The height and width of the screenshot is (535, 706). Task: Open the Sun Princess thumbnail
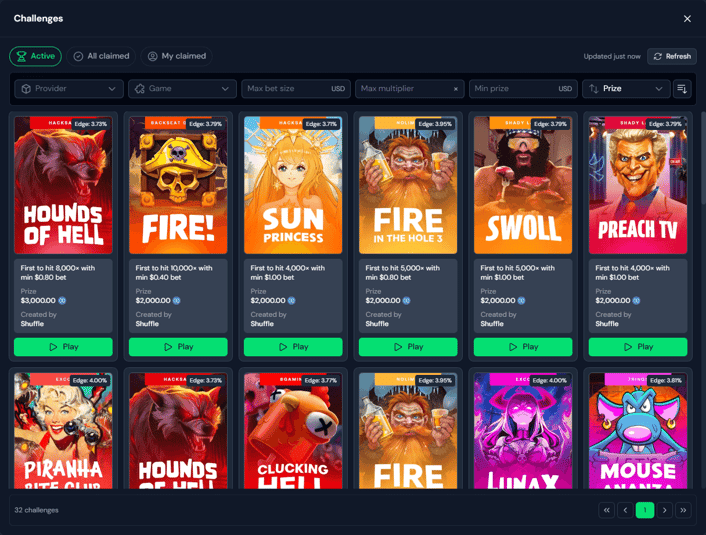(x=293, y=185)
